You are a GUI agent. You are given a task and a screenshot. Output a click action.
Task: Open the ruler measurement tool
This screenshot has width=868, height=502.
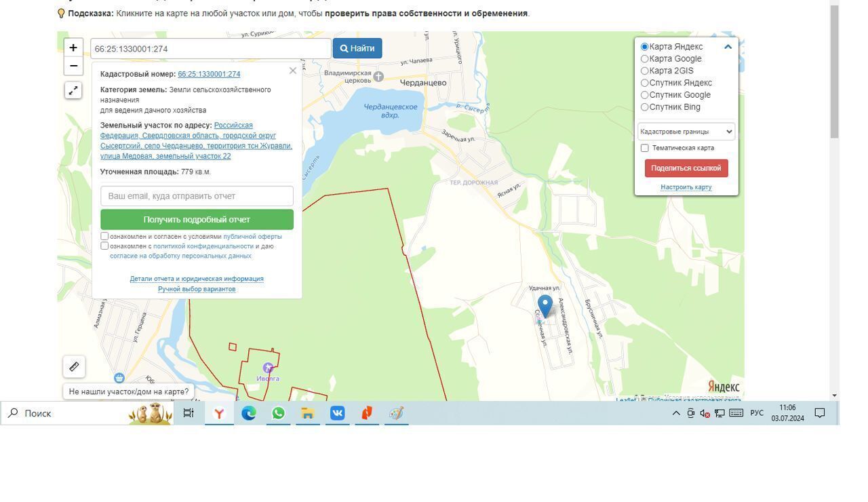[74, 366]
